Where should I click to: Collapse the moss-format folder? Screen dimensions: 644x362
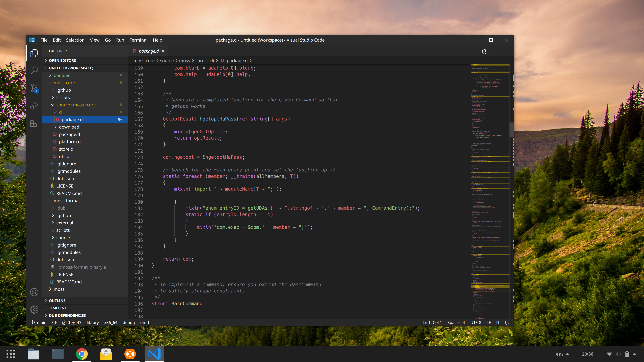pyautogui.click(x=85, y=201)
